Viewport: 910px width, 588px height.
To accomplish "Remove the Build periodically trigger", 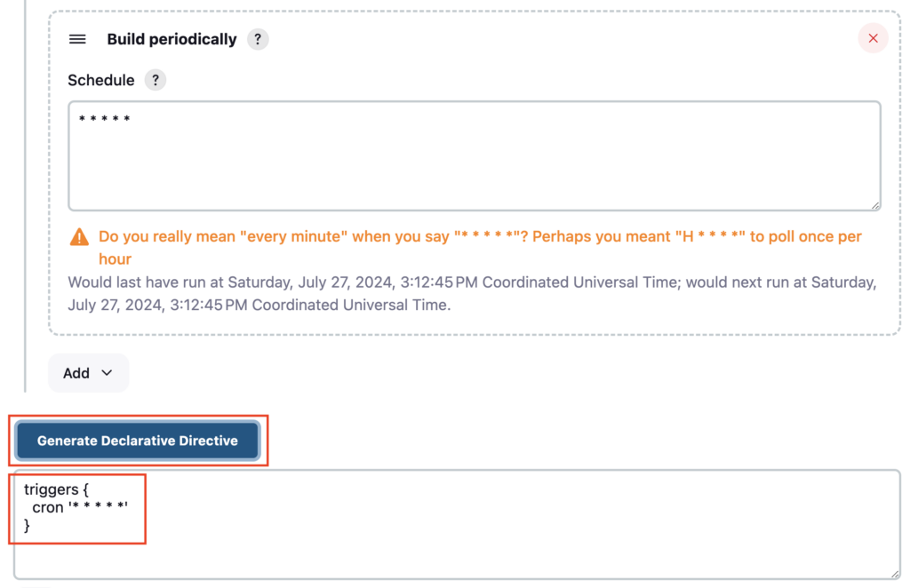I will [873, 38].
